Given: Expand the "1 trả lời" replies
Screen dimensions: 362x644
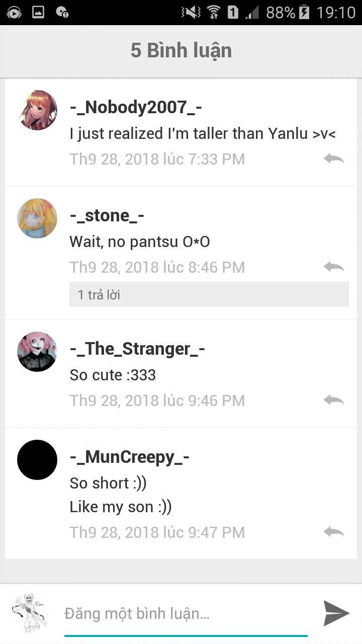Looking at the screenshot, I should 209,294.
